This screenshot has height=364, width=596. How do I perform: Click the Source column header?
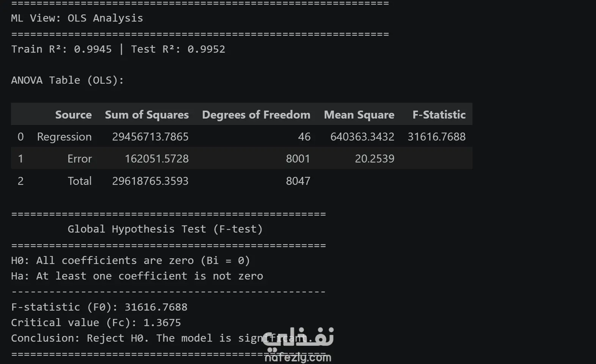(x=73, y=115)
